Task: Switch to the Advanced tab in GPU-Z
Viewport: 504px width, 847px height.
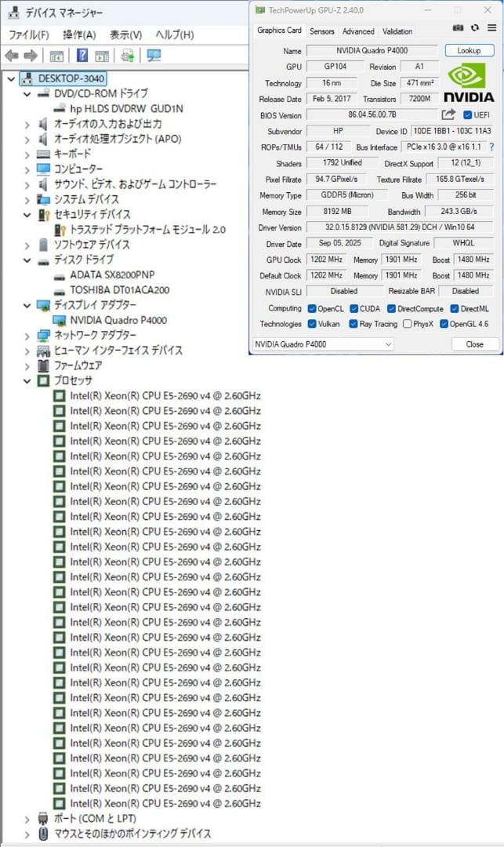Action: coord(358,31)
